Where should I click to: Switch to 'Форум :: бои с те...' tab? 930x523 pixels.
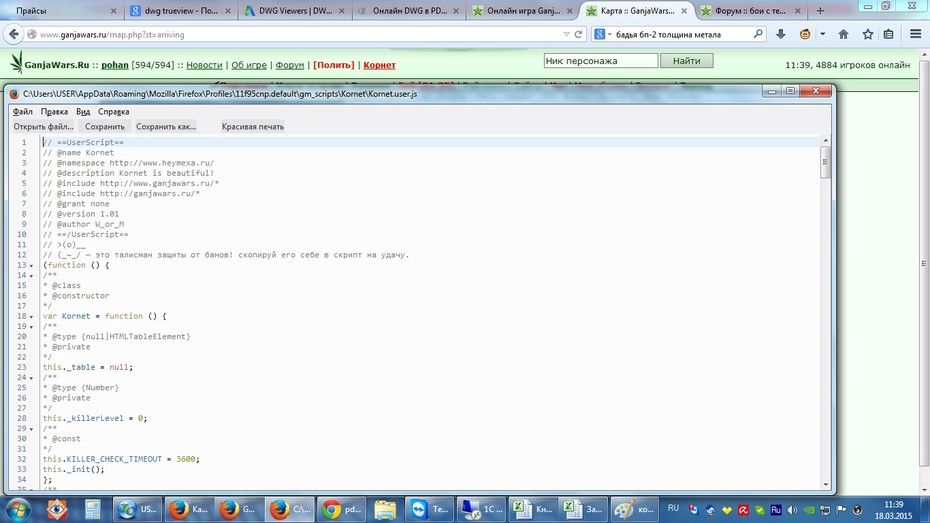(751, 11)
